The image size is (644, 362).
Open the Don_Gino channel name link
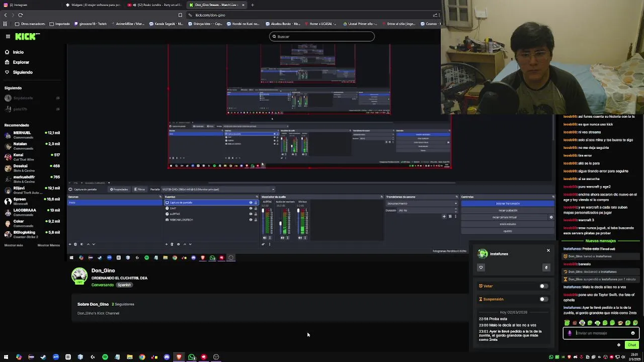(103, 270)
